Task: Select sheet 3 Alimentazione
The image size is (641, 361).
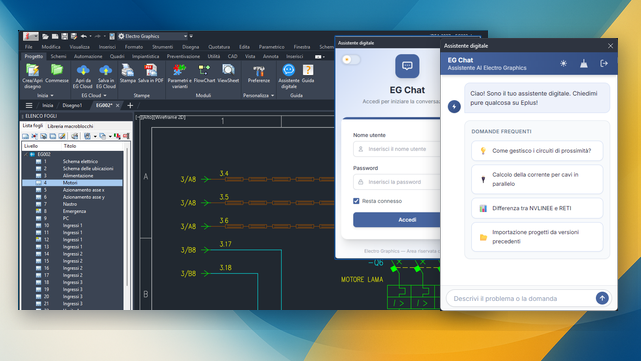Action: click(x=72, y=175)
